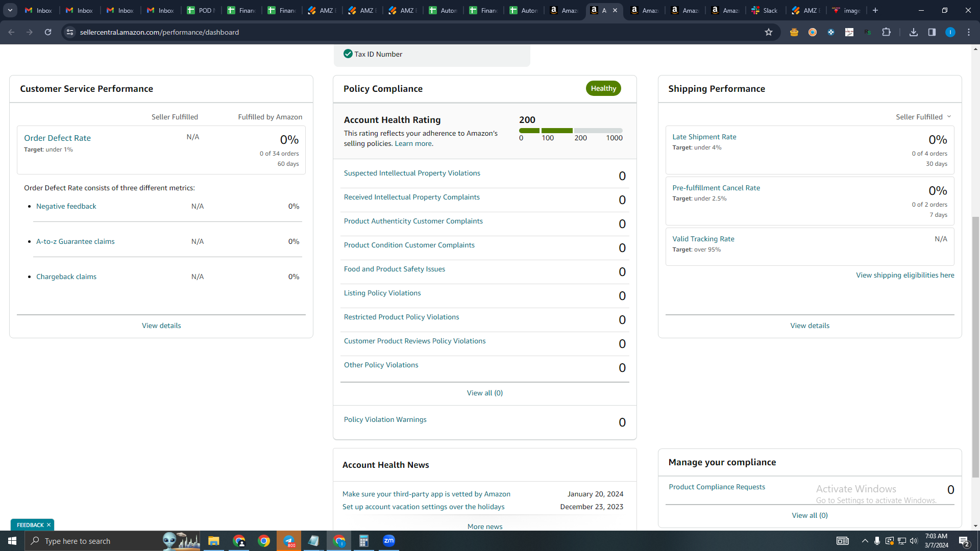
Task: Click View all (0) under Manage your compliance
Action: coord(810,515)
